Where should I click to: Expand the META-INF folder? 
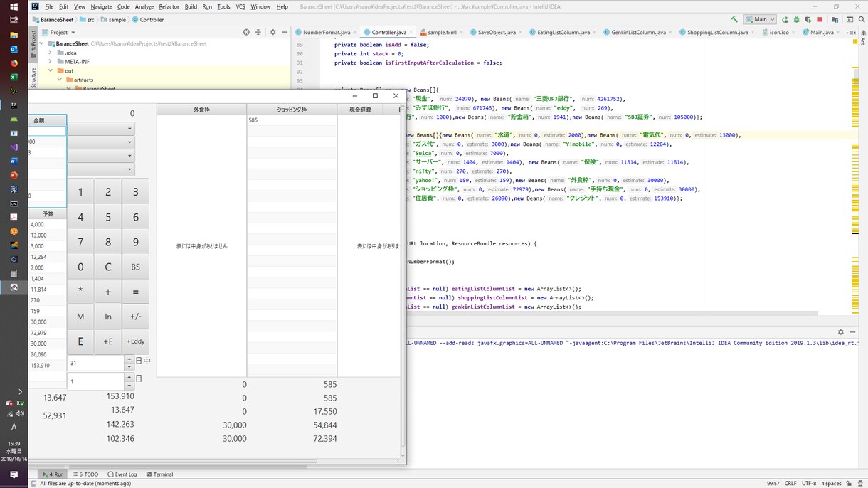click(x=50, y=62)
